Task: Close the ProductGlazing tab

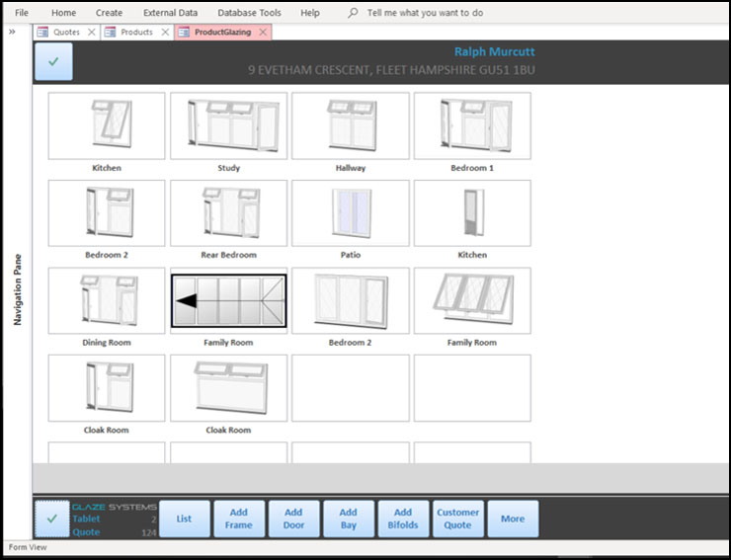Action: click(x=263, y=32)
